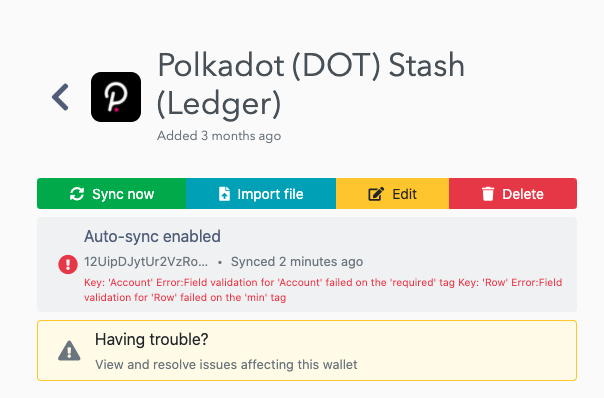Click the pencil edit icon
Image resolution: width=604 pixels, height=398 pixels.
(x=376, y=194)
